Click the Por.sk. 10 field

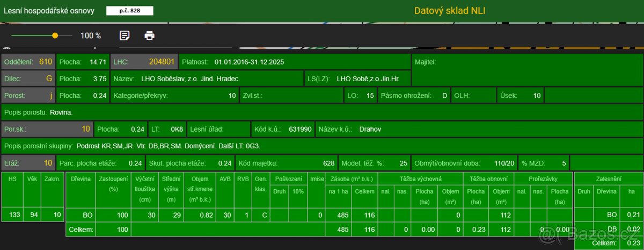tap(47, 129)
